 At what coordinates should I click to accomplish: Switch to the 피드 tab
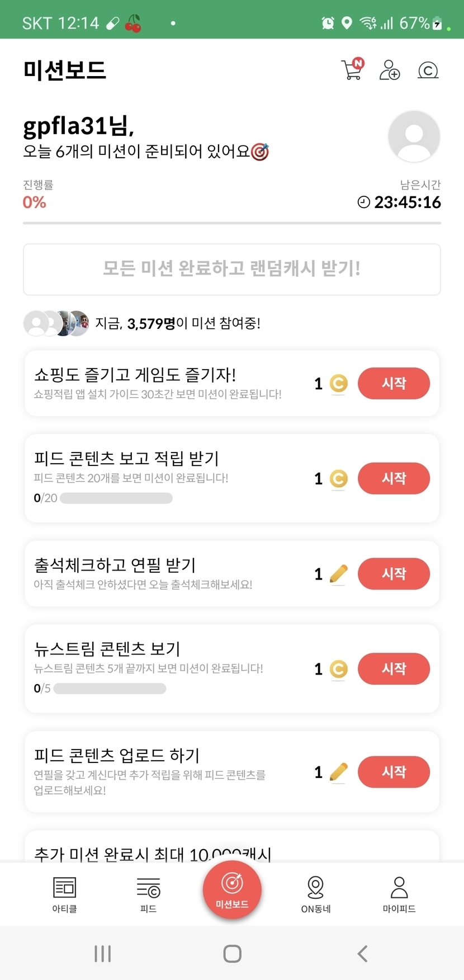click(148, 893)
